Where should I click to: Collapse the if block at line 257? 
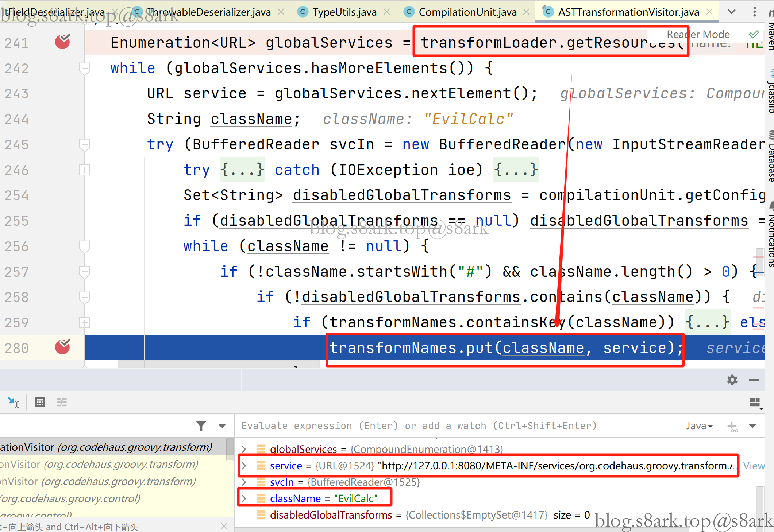tap(84, 272)
